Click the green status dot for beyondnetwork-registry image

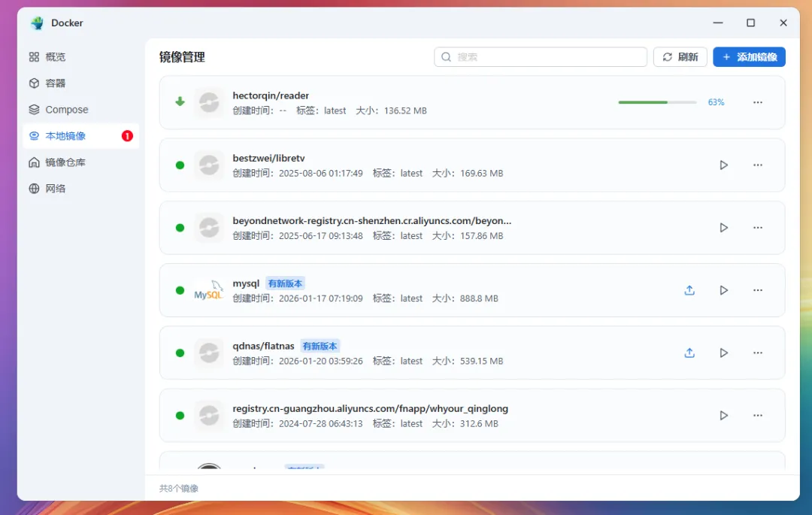point(180,228)
